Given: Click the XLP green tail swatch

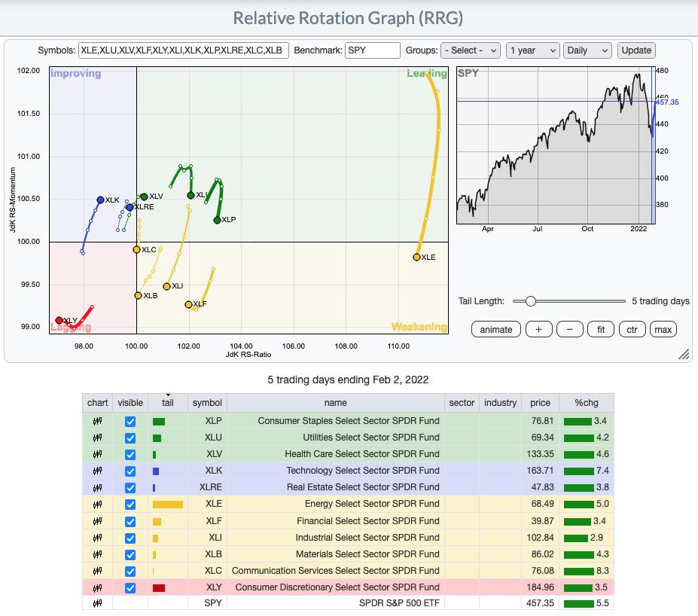Looking at the screenshot, I should click(x=158, y=422).
